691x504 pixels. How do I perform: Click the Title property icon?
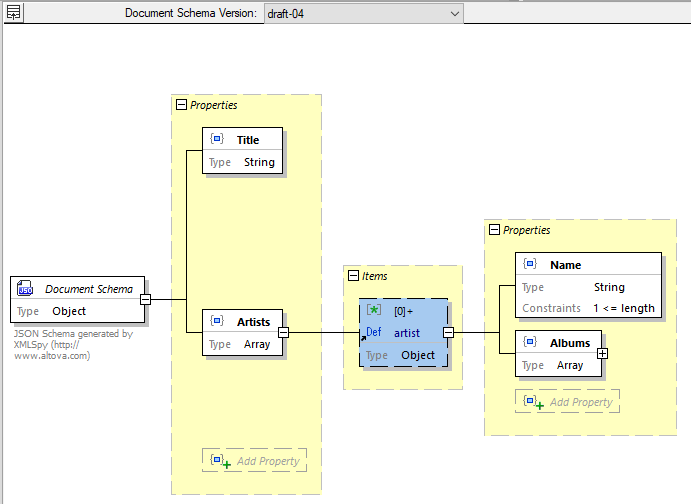click(216, 140)
